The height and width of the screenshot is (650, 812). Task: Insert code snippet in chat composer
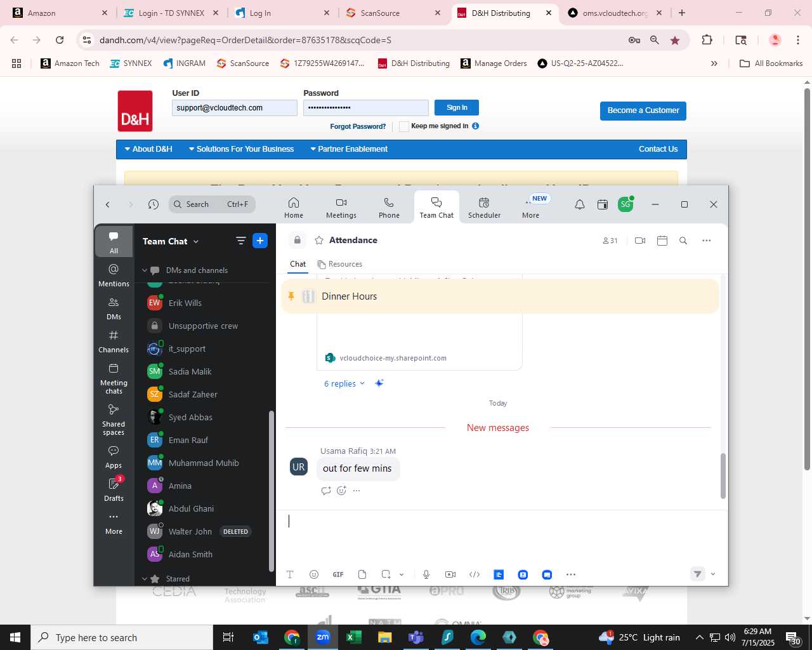(x=475, y=574)
